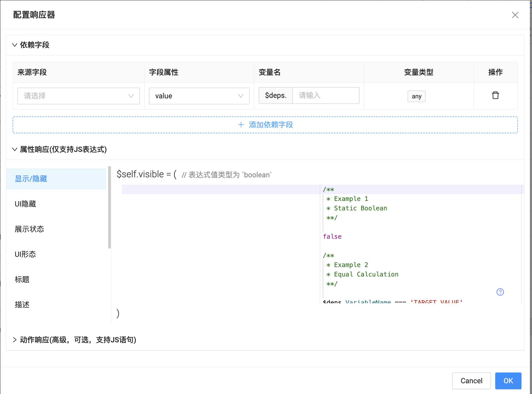The image size is (532, 394).
Task: Click the 变量类型 column header
Action: click(419, 72)
